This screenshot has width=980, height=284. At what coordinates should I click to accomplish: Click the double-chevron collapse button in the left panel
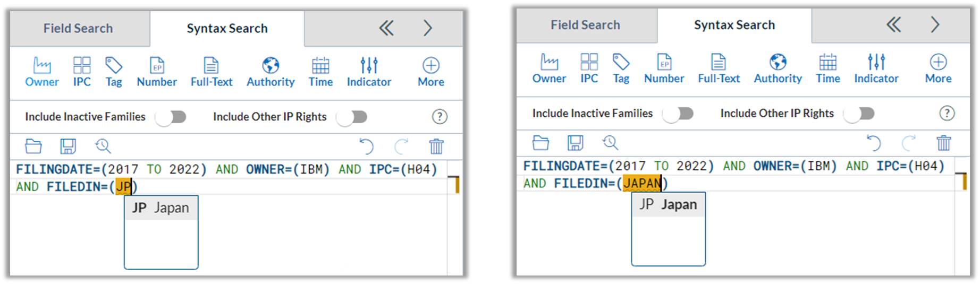tap(386, 28)
